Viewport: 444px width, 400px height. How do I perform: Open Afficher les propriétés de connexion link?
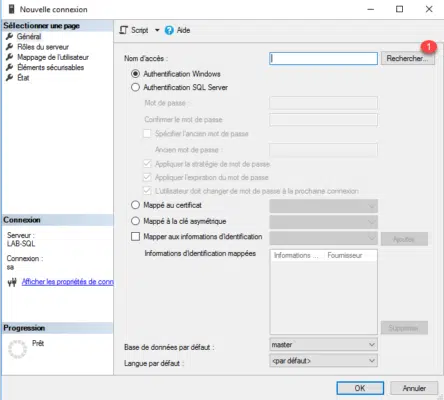[x=68, y=282]
